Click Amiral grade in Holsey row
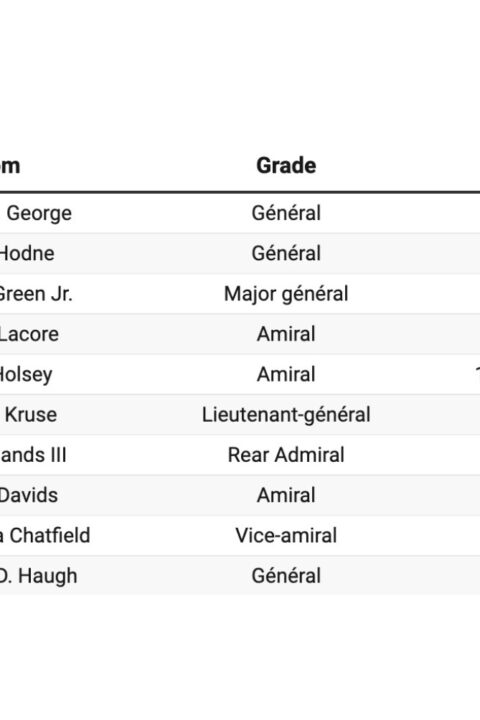 pyautogui.click(x=286, y=375)
